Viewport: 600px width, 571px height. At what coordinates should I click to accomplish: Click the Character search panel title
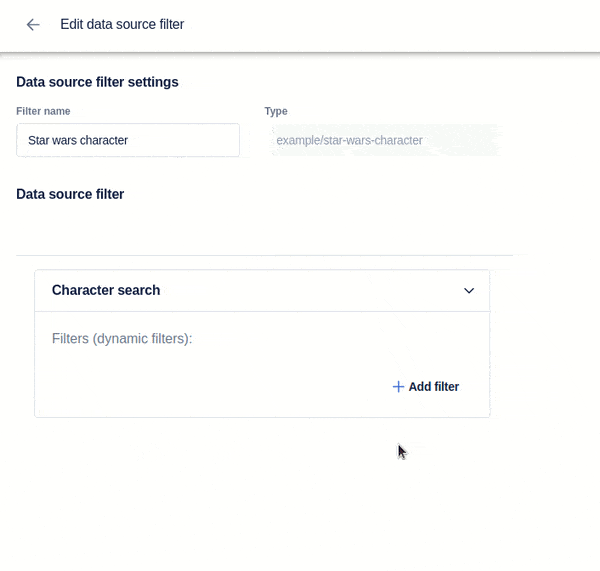106,291
